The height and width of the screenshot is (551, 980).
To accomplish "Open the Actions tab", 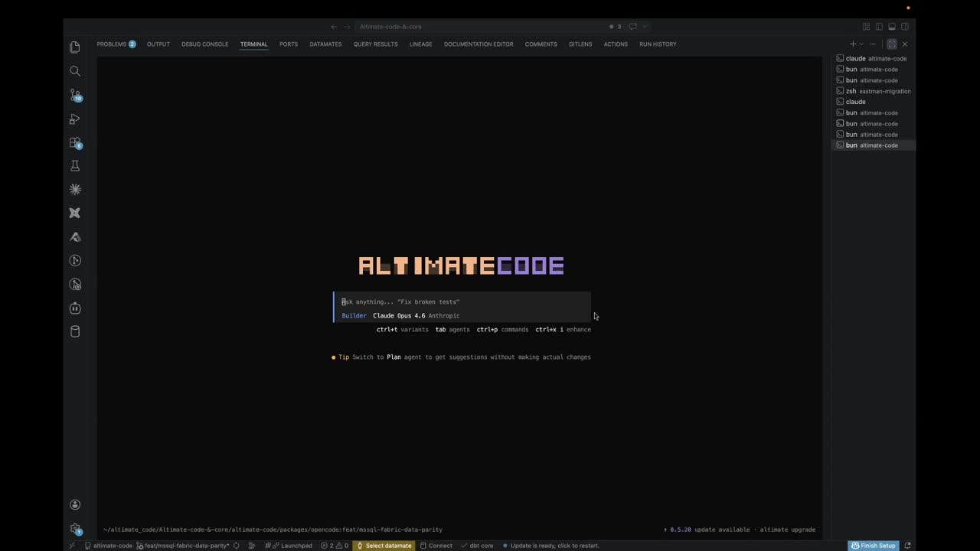I will coord(616,44).
